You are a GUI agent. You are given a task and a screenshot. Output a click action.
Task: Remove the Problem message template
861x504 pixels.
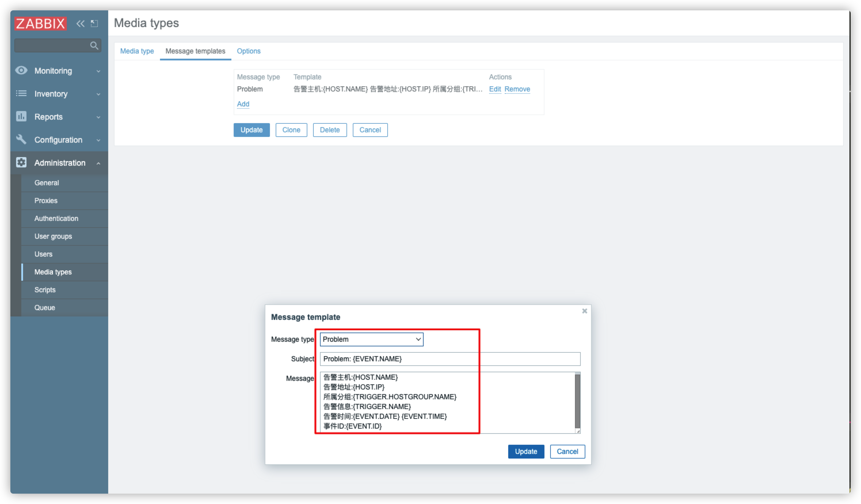point(517,89)
